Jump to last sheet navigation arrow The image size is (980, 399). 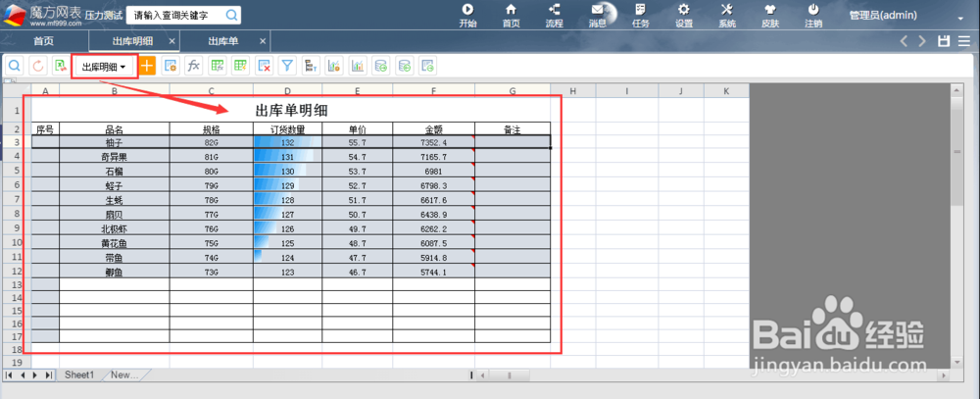tap(47, 375)
